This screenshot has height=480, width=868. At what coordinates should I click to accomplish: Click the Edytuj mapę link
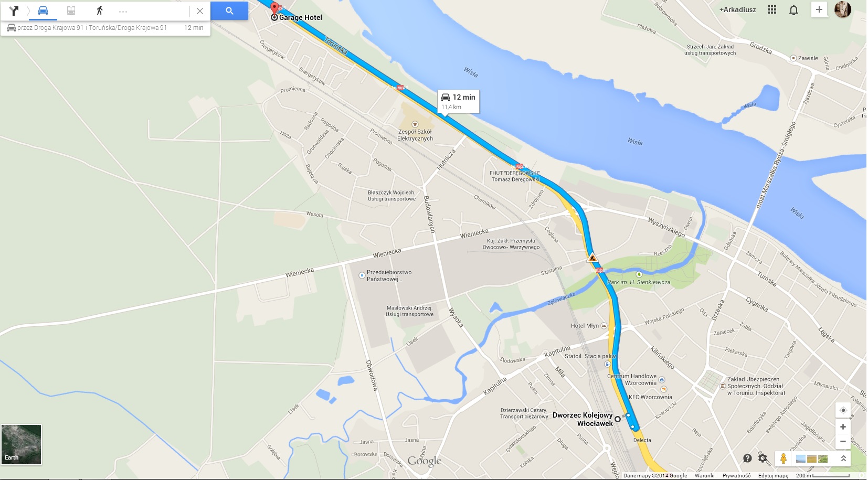click(773, 476)
